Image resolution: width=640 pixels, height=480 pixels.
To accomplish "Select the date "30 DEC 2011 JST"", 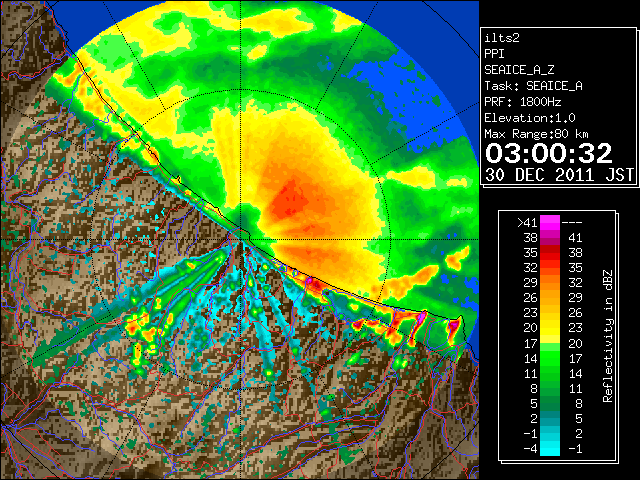I will (559, 175).
